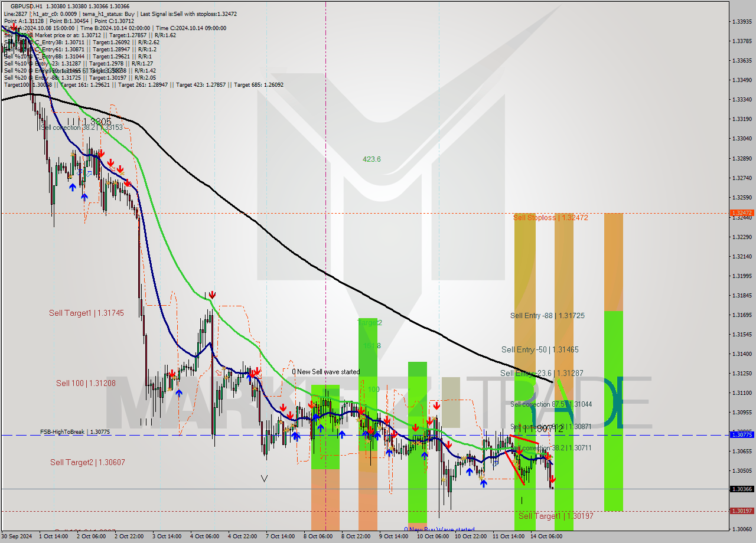Click the 'Sell correction 87.5 | 1.31044' label
The image size is (756, 543).
pyautogui.click(x=551, y=404)
